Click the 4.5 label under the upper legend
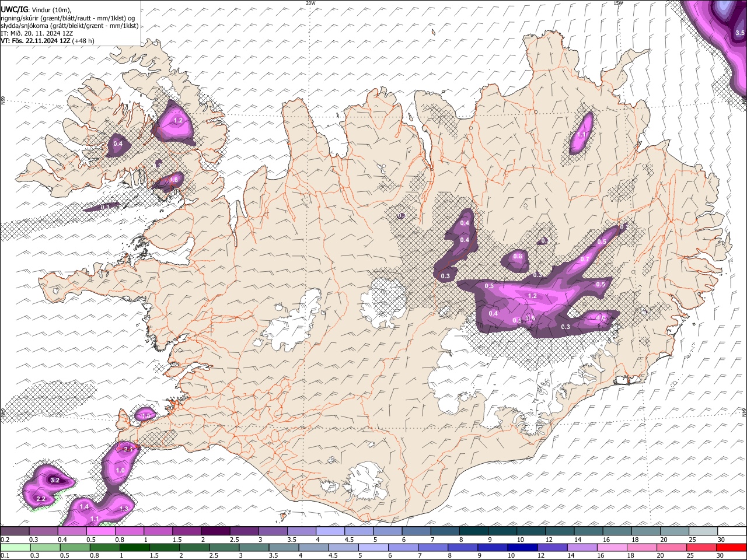 (349, 540)
